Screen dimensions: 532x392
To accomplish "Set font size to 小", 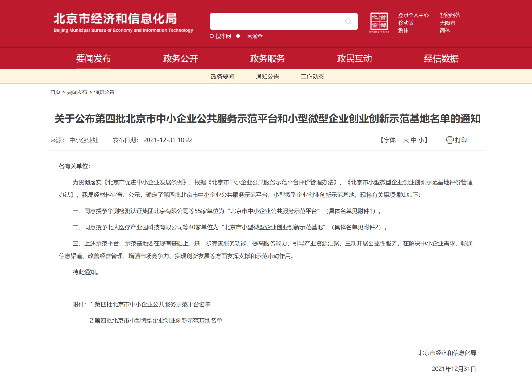I will point(421,140).
